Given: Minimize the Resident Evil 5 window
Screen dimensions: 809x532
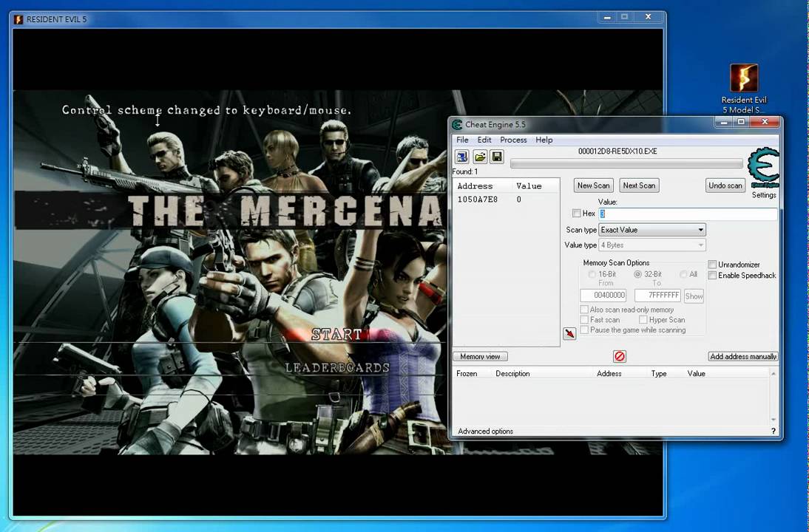Looking at the screenshot, I should pyautogui.click(x=607, y=17).
